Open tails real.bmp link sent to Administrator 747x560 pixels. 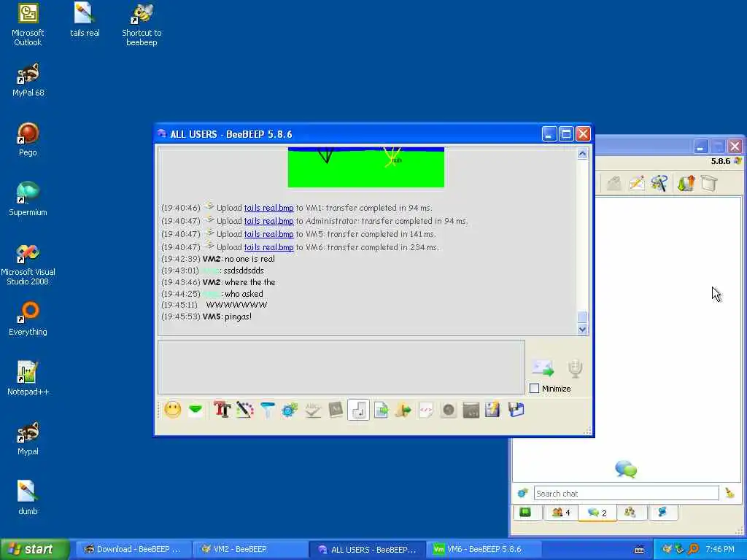coord(268,221)
